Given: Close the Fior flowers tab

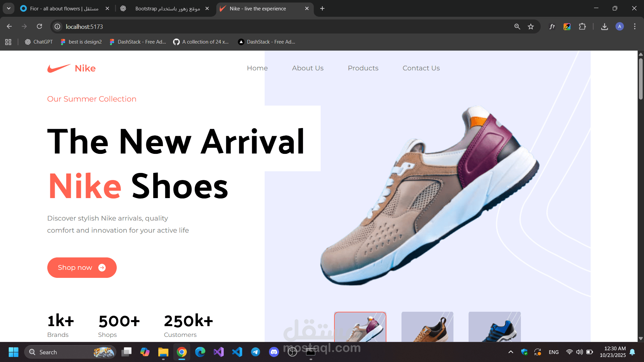Looking at the screenshot, I should click(x=107, y=8).
